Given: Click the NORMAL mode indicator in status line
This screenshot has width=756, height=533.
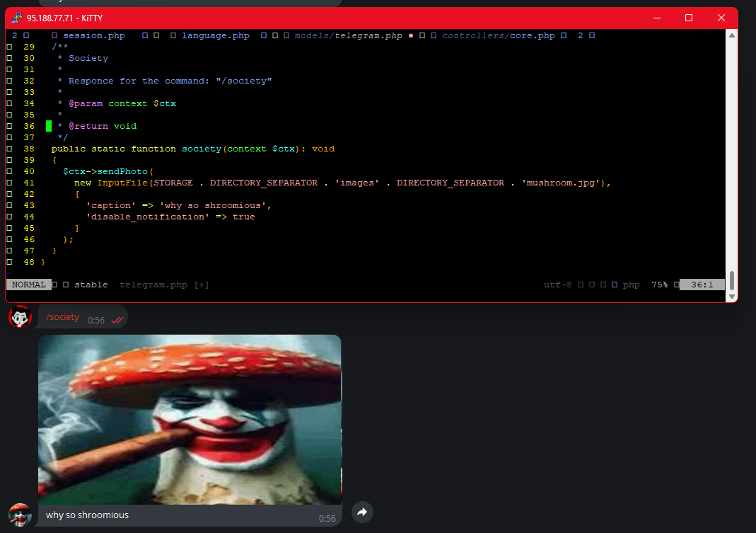Looking at the screenshot, I should (x=28, y=285).
